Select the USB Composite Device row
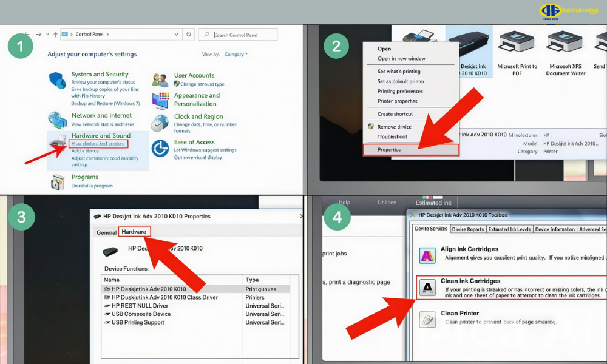Viewport: 607px width, 364px height. click(x=141, y=314)
